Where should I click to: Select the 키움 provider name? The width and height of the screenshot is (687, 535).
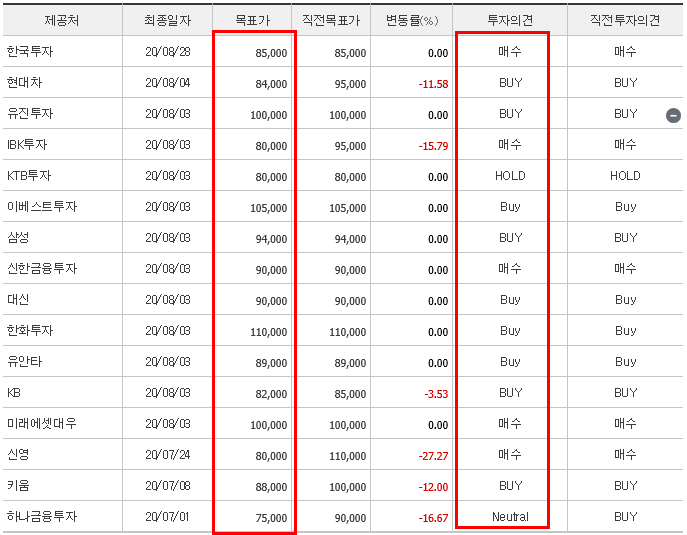18,485
